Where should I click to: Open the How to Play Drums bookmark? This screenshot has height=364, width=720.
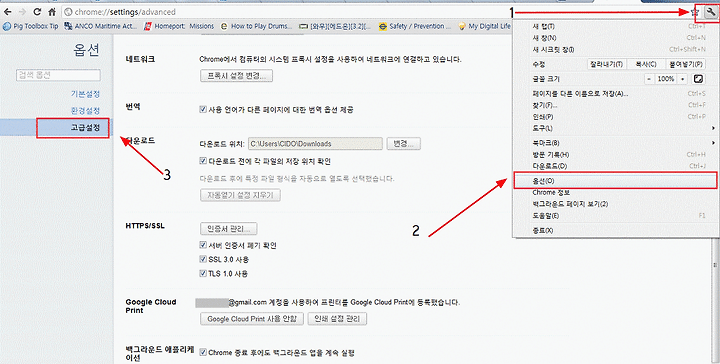256,26
